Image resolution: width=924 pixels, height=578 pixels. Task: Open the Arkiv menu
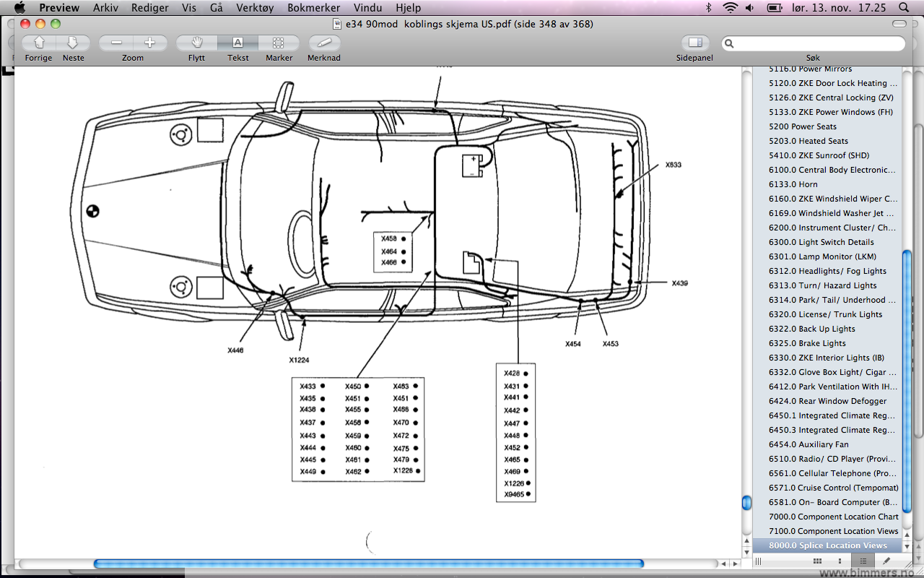[x=106, y=8]
